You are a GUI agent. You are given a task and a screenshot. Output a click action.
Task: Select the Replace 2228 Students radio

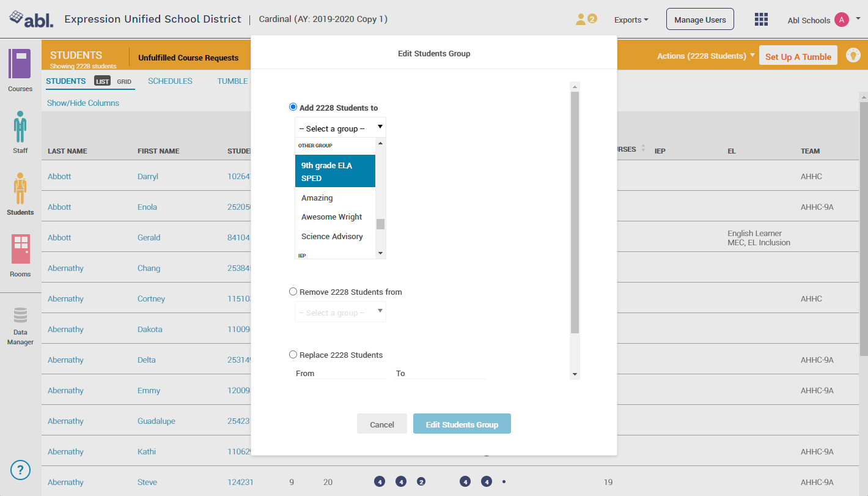click(293, 355)
